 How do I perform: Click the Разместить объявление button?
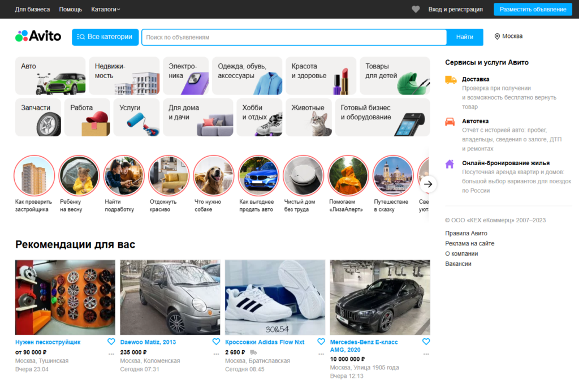533,9
